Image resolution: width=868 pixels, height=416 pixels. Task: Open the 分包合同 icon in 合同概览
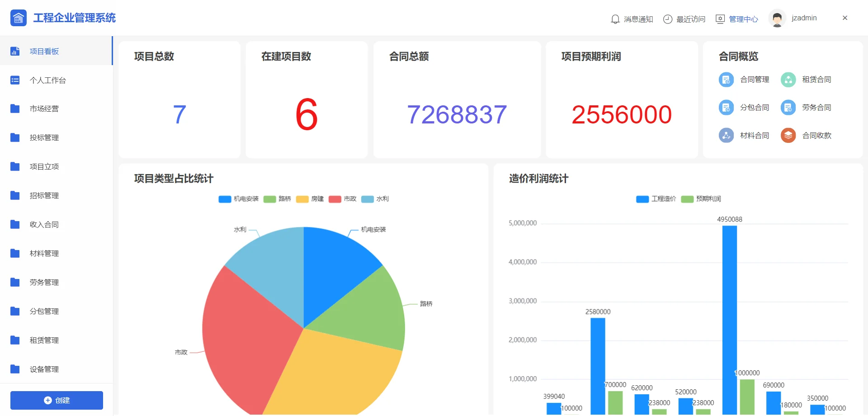click(x=726, y=108)
